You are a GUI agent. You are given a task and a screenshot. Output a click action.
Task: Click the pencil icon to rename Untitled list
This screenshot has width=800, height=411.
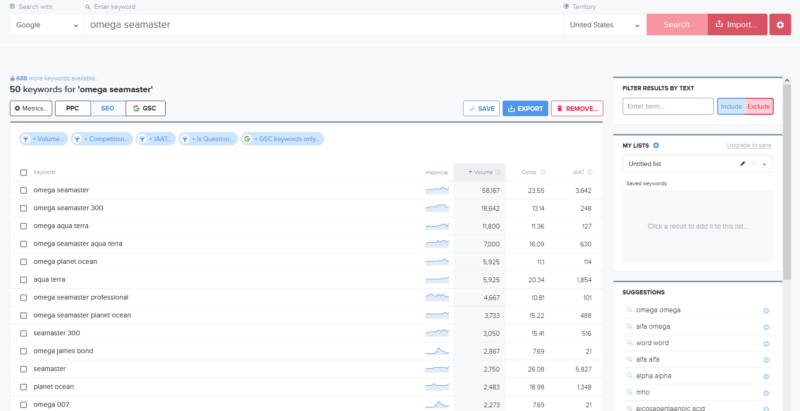[742, 163]
